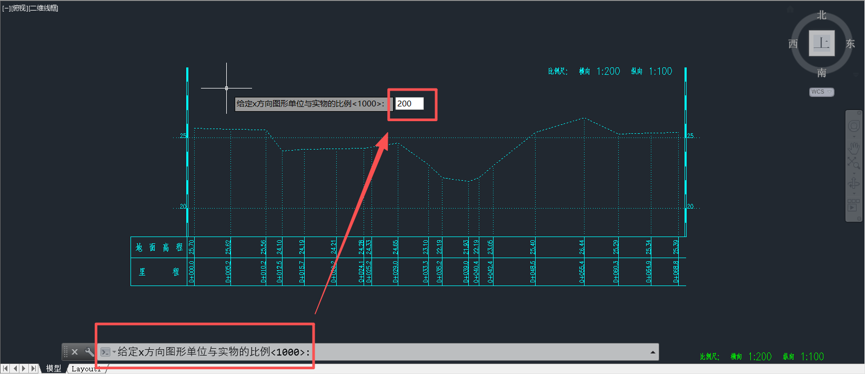Click the ViewCube top face 上
865x374 pixels.
coord(822,44)
